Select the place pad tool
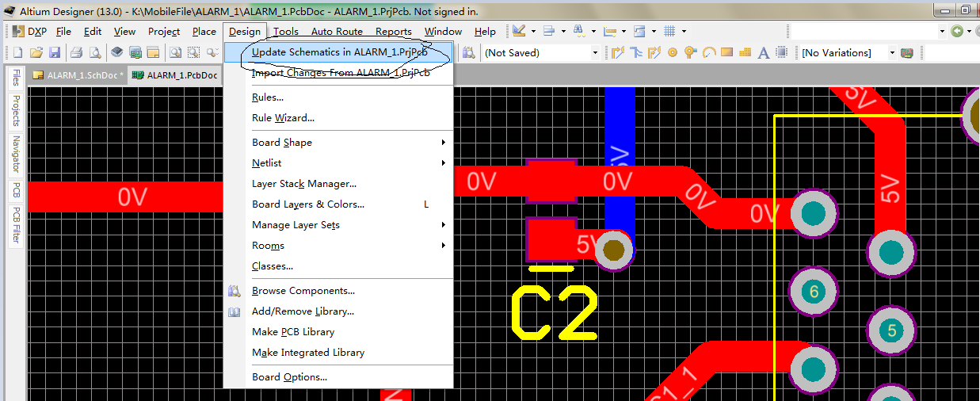Screen dimensions: 980x401 (673, 52)
